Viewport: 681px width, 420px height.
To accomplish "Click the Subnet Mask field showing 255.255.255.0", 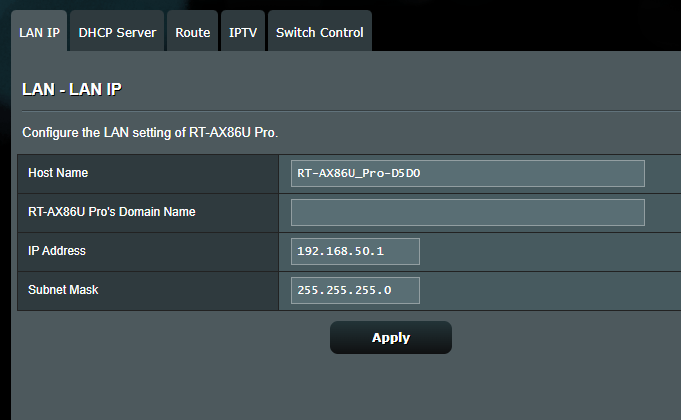I will pyautogui.click(x=355, y=290).
